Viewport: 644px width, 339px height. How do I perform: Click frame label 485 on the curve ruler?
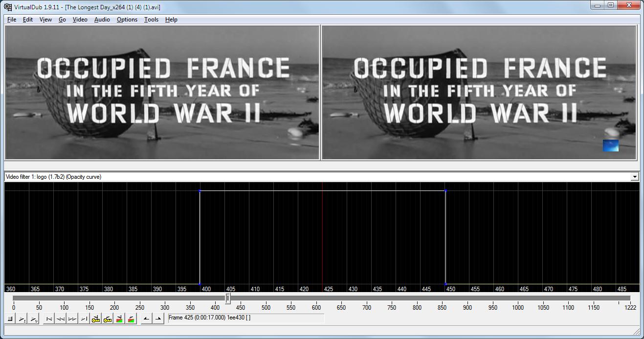pos(622,289)
